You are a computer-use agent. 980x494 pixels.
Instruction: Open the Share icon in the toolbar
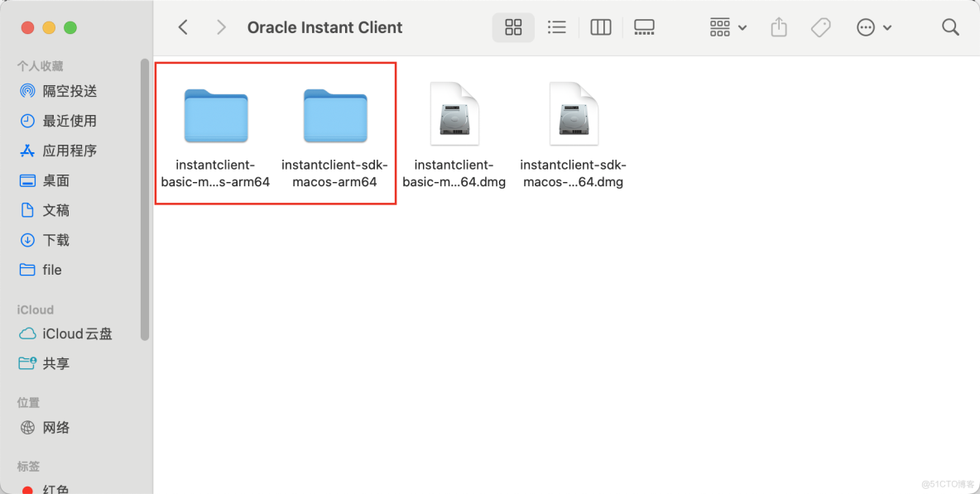pyautogui.click(x=778, y=27)
